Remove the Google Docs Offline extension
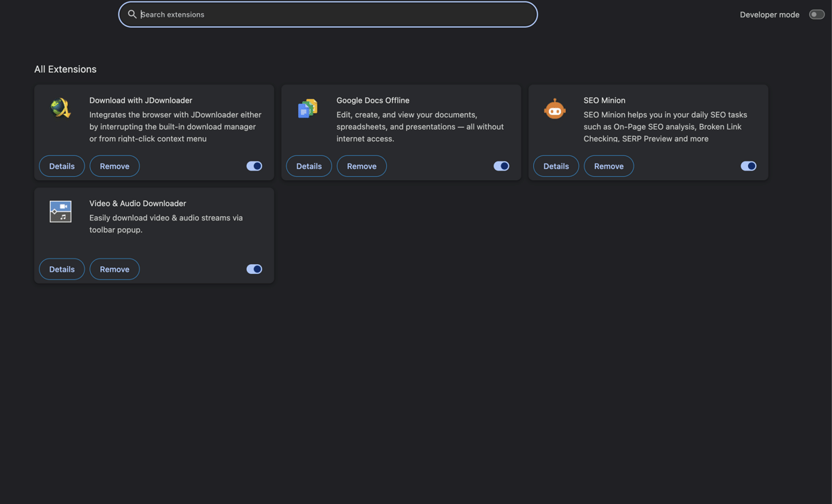This screenshot has height=504, width=832. click(x=361, y=166)
